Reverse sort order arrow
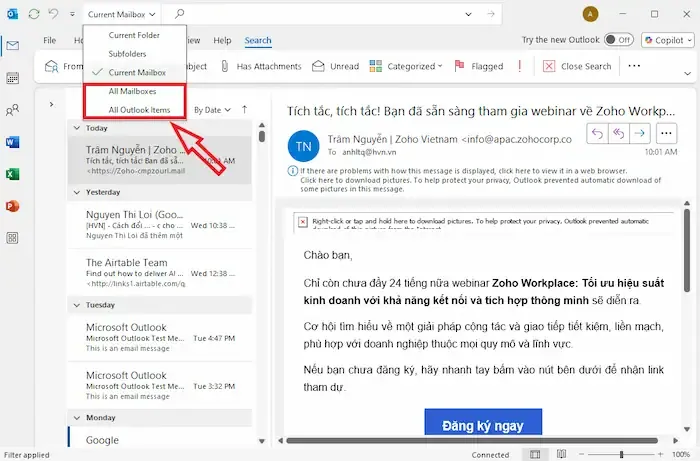 point(244,109)
